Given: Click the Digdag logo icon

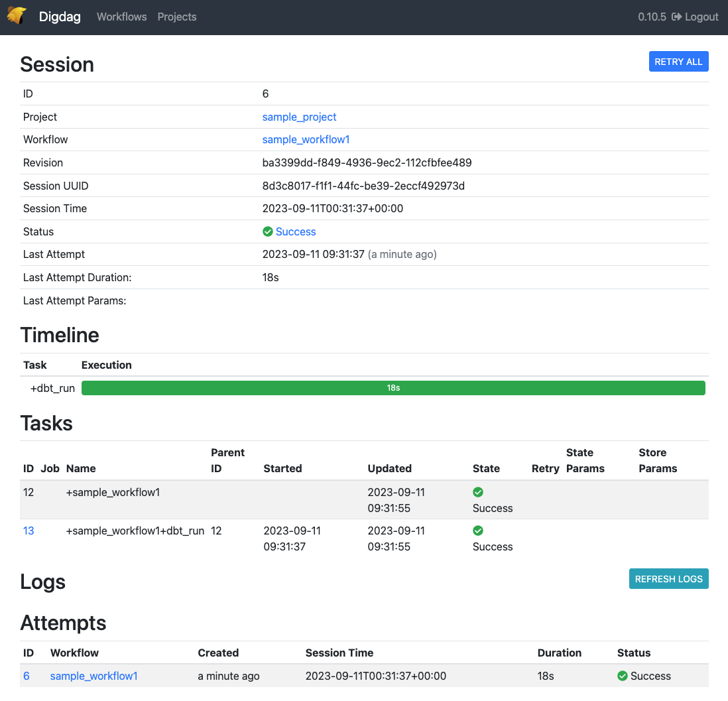Looking at the screenshot, I should (17, 16).
